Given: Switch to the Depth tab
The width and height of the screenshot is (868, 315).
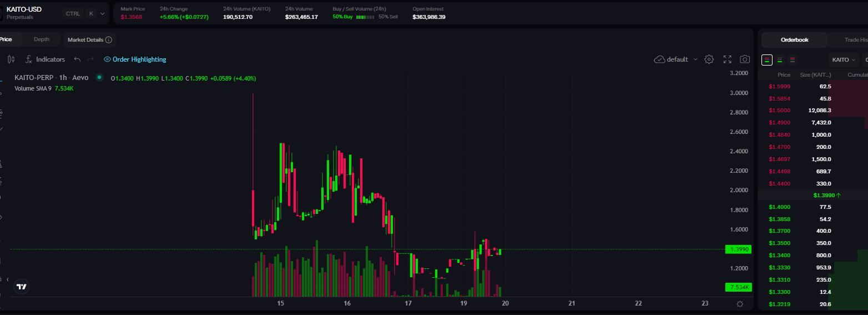Looking at the screenshot, I should click(x=41, y=39).
